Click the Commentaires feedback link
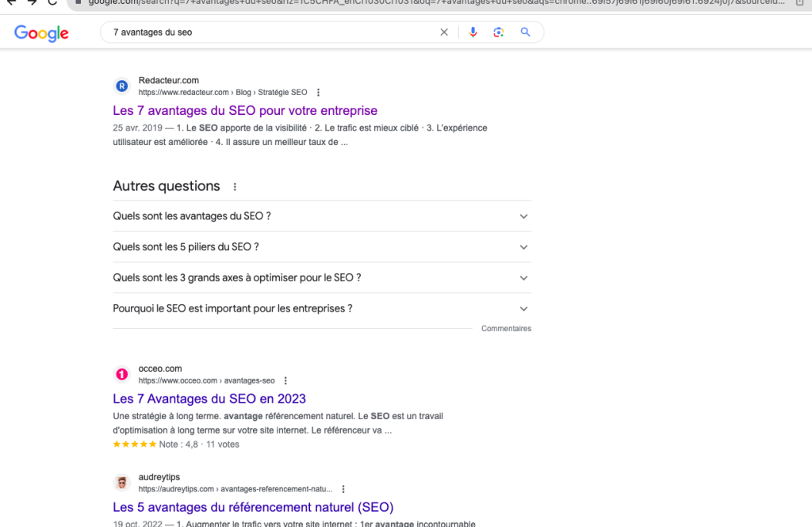This screenshot has height=527, width=812. [506, 328]
